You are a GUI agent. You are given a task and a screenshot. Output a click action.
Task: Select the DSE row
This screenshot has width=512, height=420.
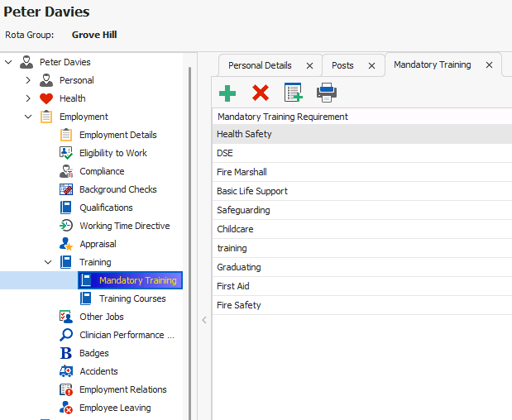(x=361, y=153)
